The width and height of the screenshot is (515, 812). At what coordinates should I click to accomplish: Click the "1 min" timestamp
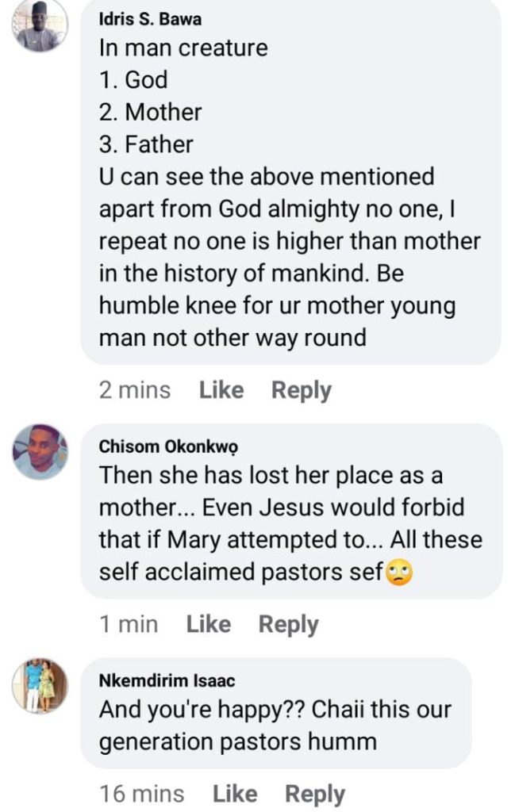(x=129, y=624)
